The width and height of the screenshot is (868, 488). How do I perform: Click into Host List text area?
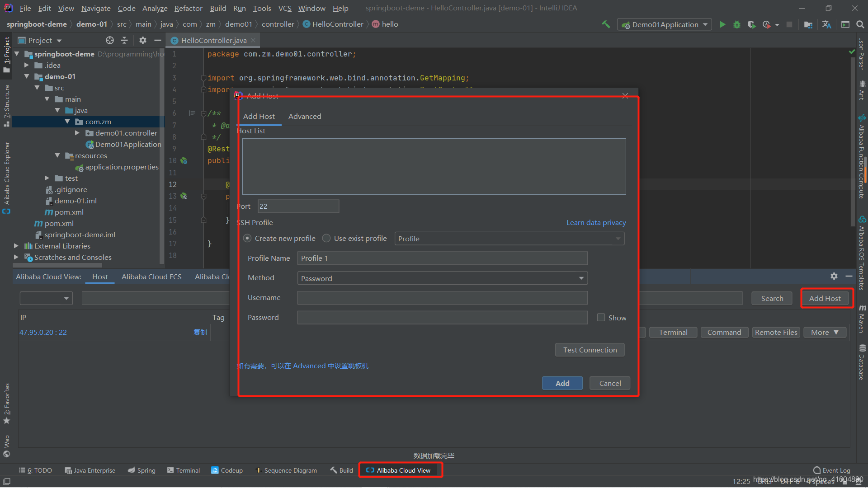click(434, 166)
